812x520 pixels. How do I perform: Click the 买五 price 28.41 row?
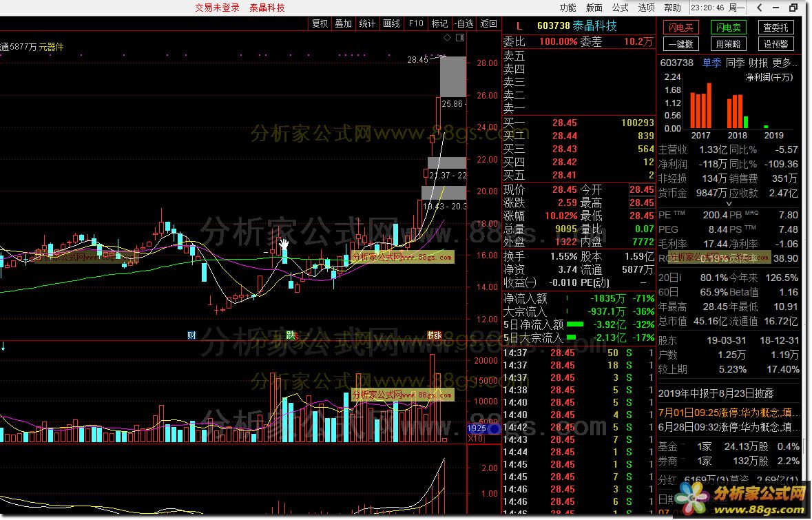(579, 175)
